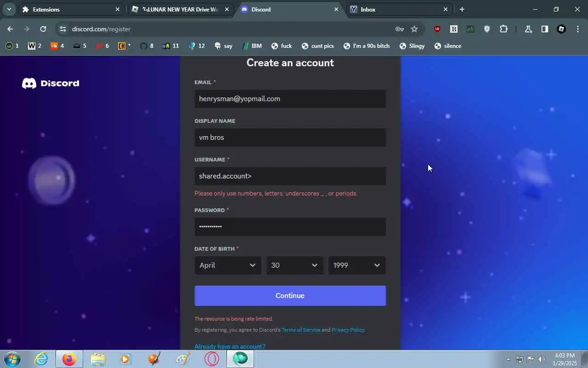Open the uBlock Origin extension icon
Viewport: 588px width, 368px height.
[x=437, y=29]
